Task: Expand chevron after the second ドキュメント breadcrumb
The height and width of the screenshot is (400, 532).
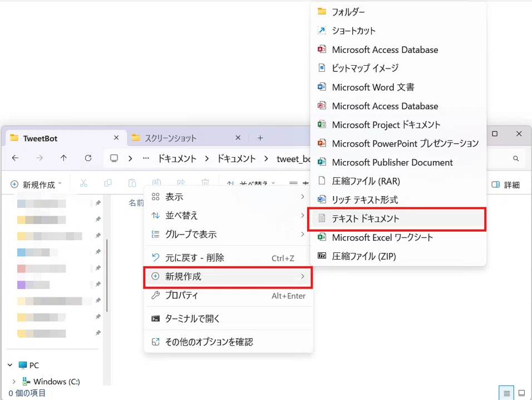Action: coord(266,159)
